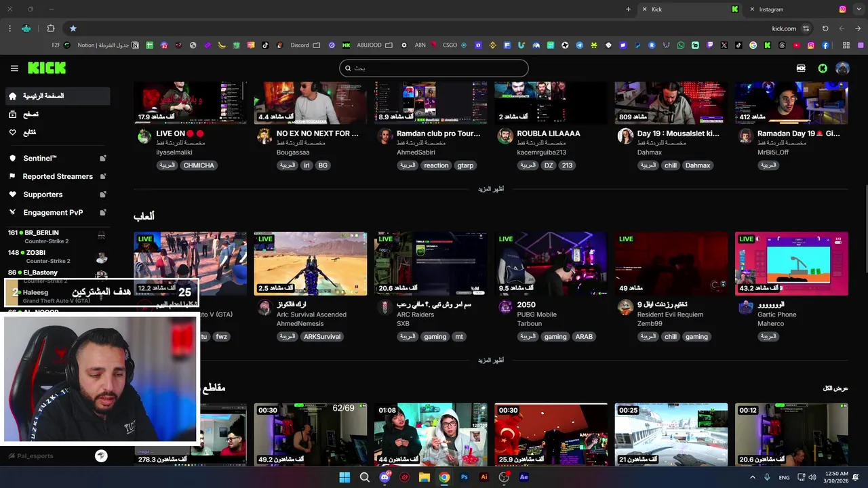Open متابع following in the sidebar

(57, 132)
